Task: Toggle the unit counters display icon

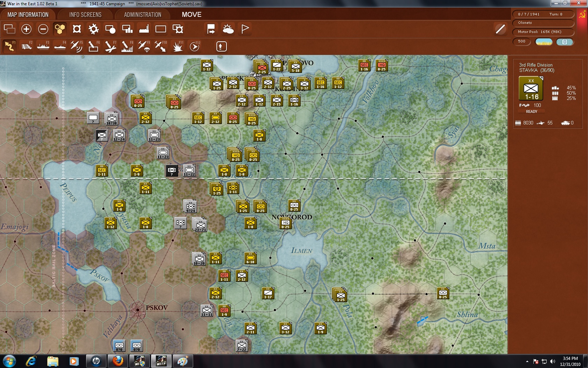Action: [x=9, y=29]
